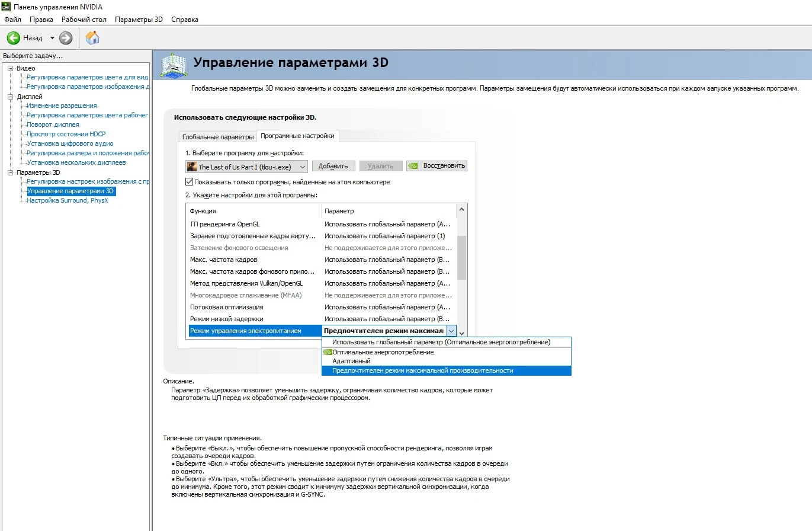This screenshot has height=531, width=812.
Task: Click the Удалить button
Action: [x=380, y=166]
